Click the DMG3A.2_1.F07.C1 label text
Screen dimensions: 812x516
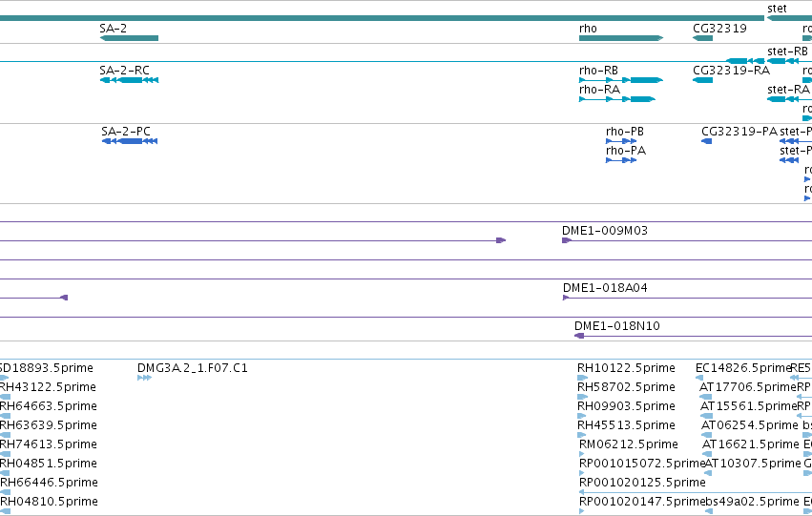[193, 368]
